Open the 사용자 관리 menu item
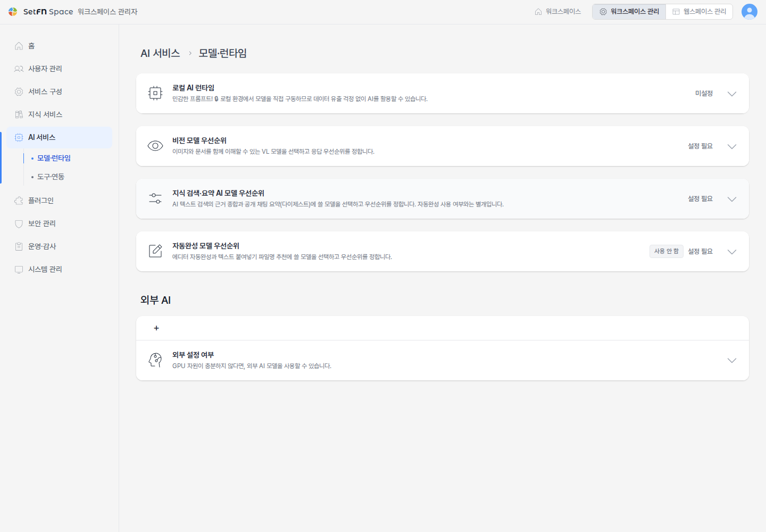The width and height of the screenshot is (766, 532). pyautogui.click(x=60, y=69)
